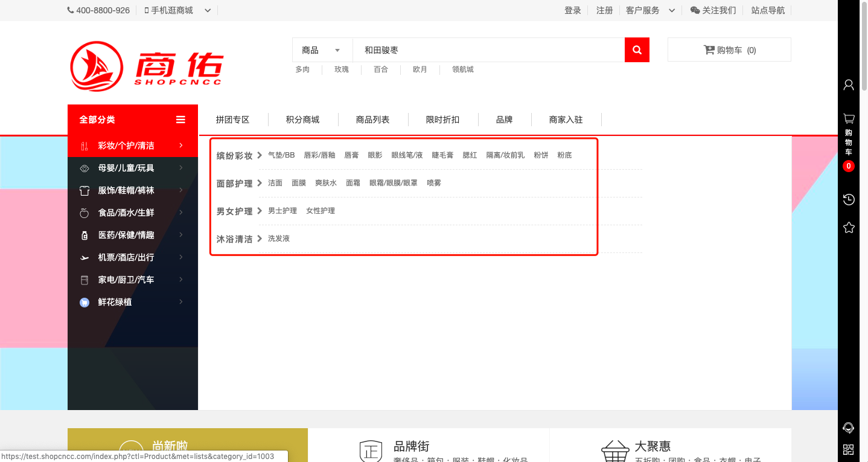
Task: Open browsing history clock icon
Action: (849, 199)
